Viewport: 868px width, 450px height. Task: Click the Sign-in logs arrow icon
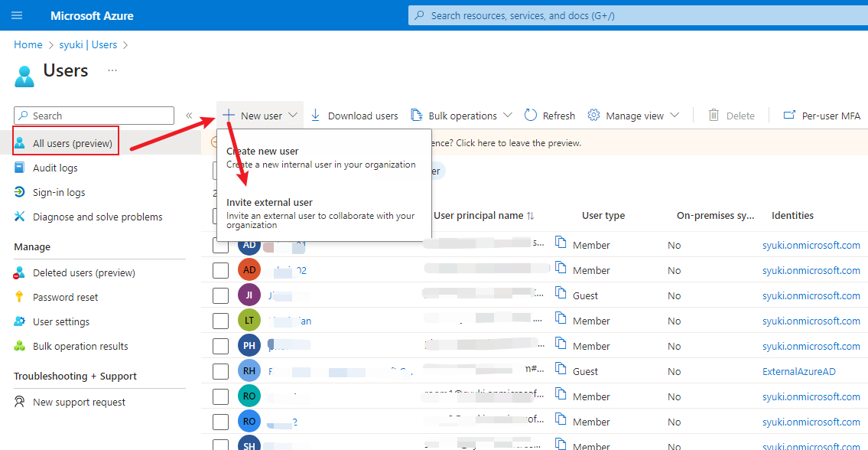coord(20,192)
